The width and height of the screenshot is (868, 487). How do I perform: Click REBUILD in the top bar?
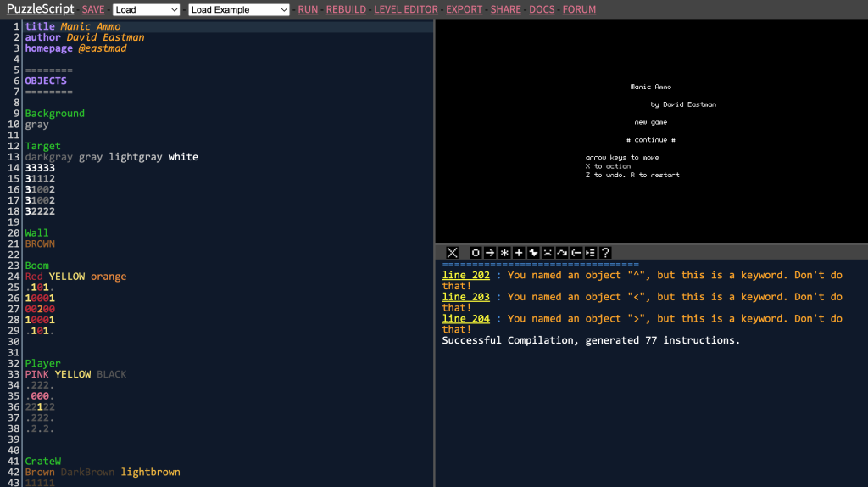click(346, 10)
